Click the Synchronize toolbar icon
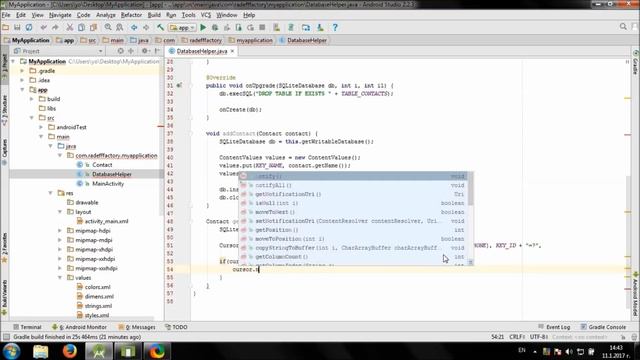The width and height of the screenshot is (640, 360). point(29,27)
